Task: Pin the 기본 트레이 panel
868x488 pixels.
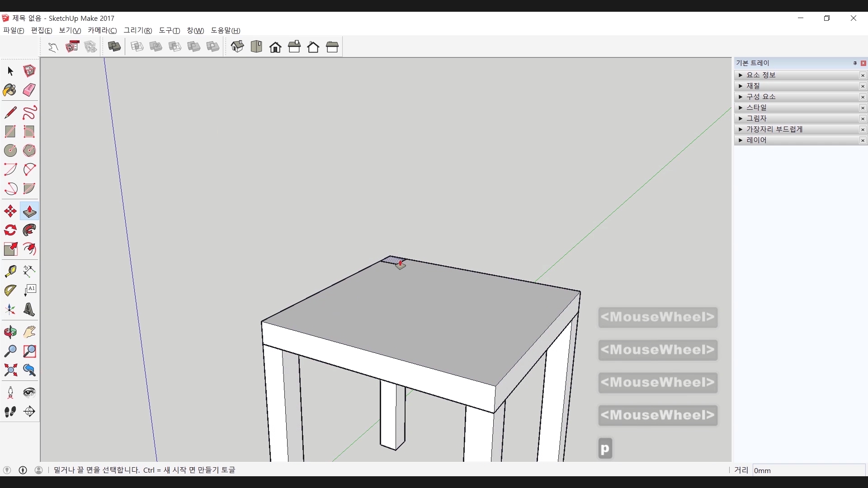Action: coord(854,63)
